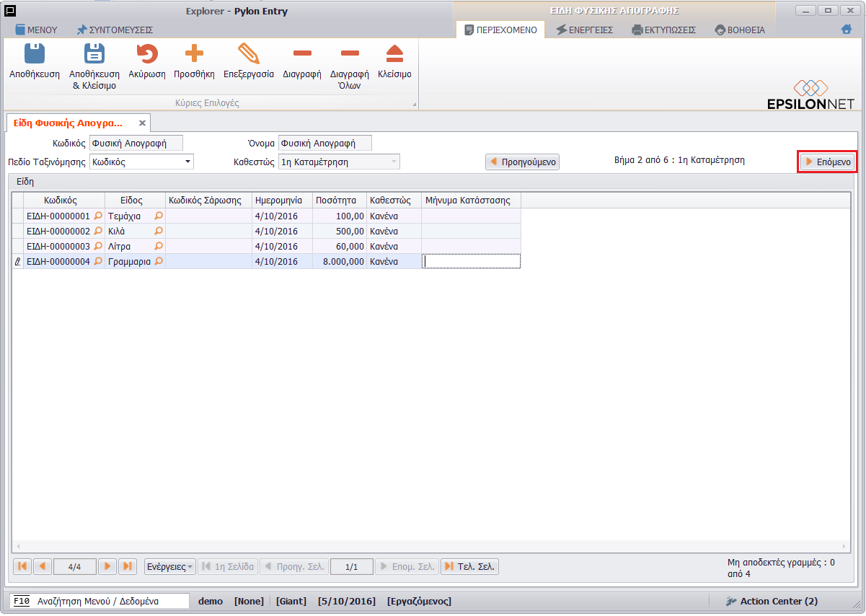Click the 4/4 record counter box
Viewport: 866px width, 616px height.
[x=74, y=566]
